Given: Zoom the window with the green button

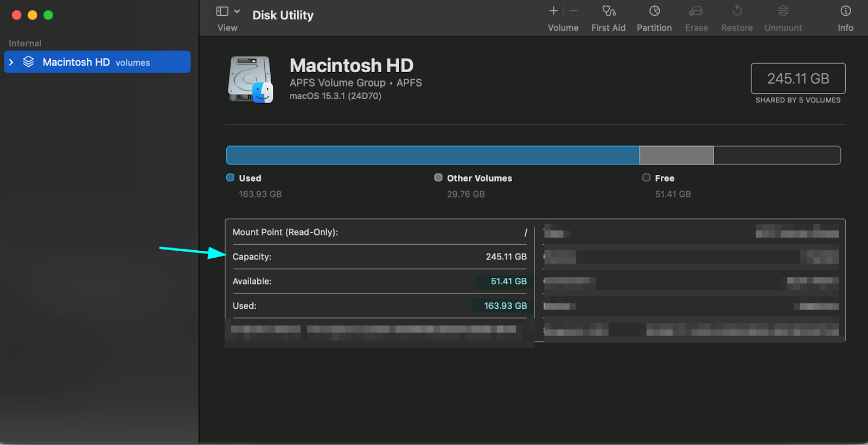Looking at the screenshot, I should click(x=48, y=15).
